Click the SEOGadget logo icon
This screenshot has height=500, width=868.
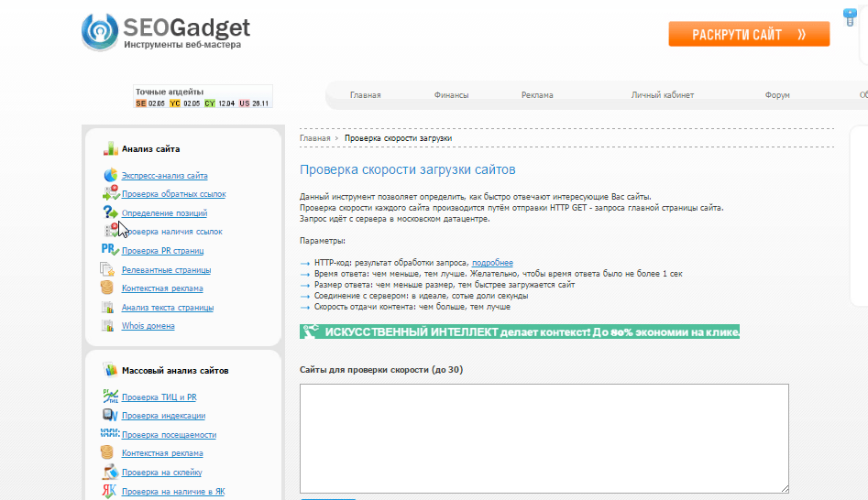point(100,31)
